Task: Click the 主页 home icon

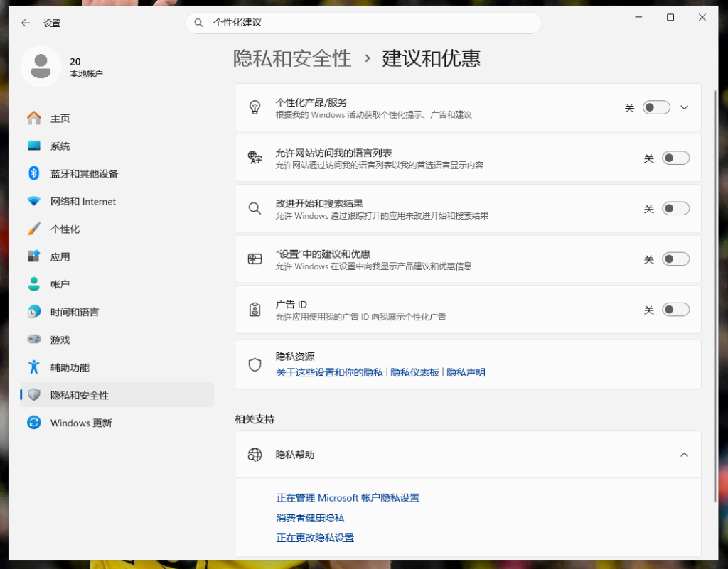Action: pyautogui.click(x=34, y=118)
